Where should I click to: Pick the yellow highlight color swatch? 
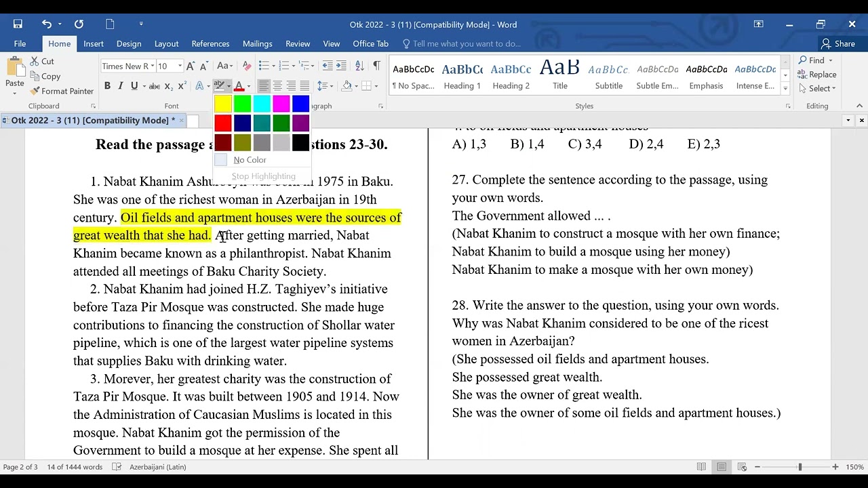tap(223, 104)
